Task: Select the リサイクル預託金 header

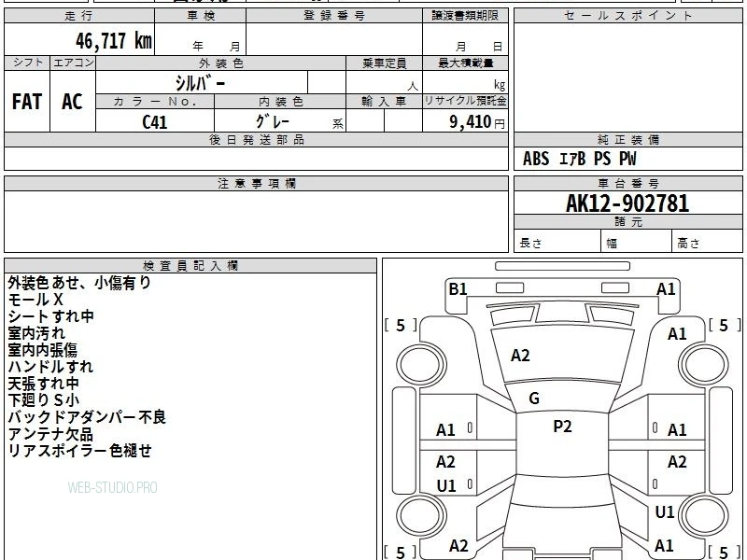Action: (465, 101)
